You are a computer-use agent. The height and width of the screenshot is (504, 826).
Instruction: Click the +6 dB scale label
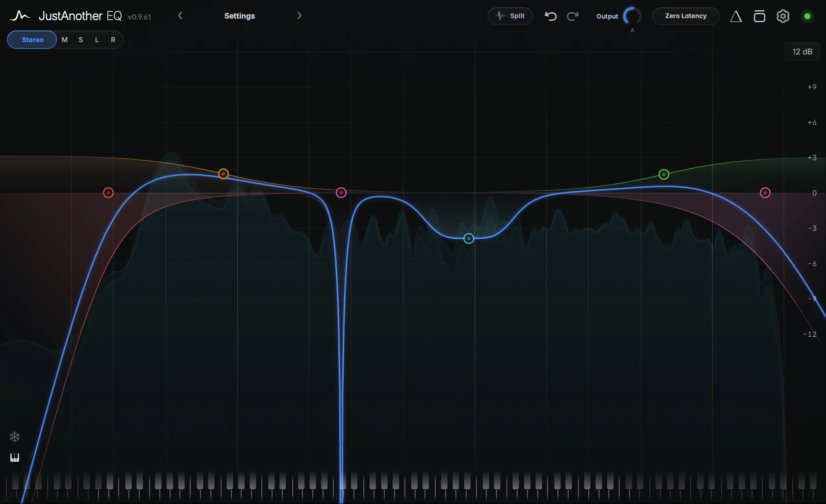(x=812, y=122)
